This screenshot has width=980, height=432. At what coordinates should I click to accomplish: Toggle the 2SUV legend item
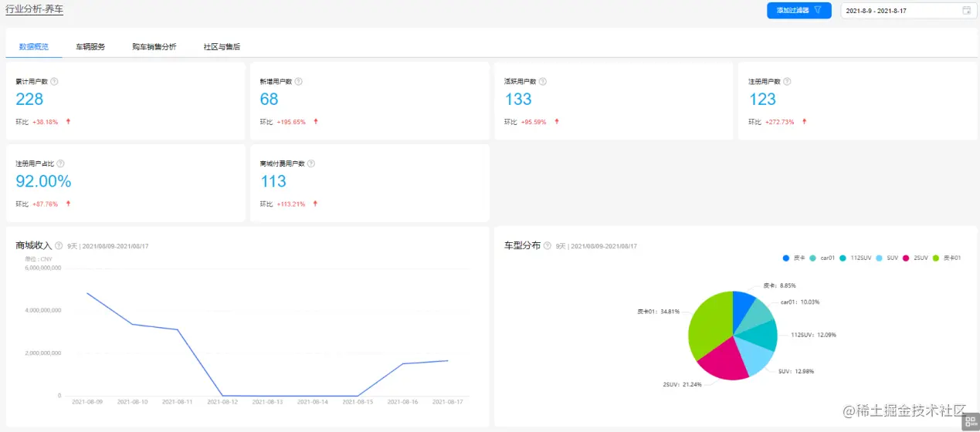point(915,258)
